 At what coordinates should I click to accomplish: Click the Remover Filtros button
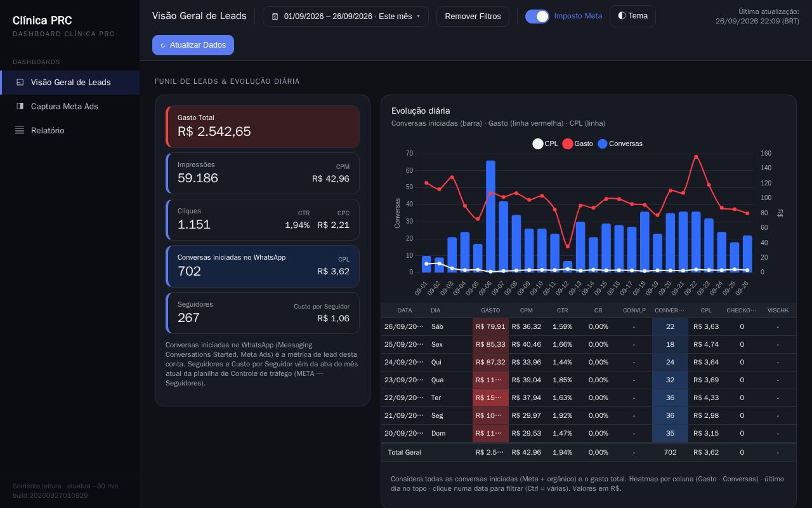[473, 17]
